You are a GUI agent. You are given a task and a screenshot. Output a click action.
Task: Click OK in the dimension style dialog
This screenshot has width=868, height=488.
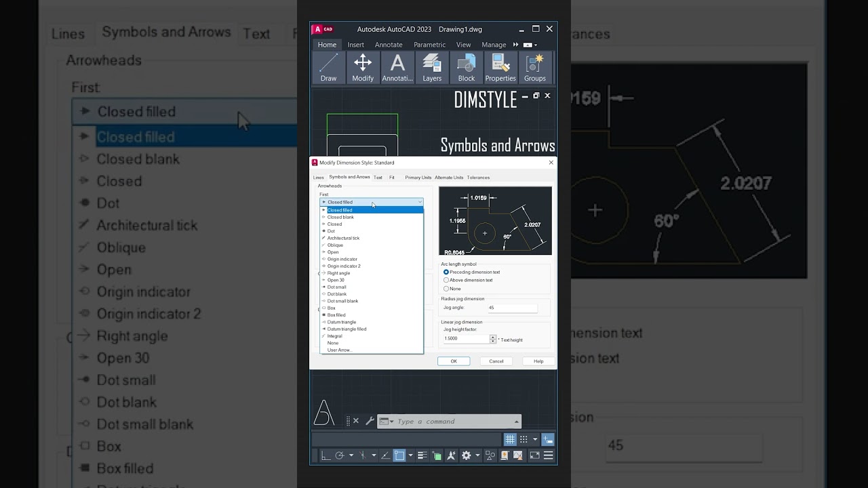[454, 361]
